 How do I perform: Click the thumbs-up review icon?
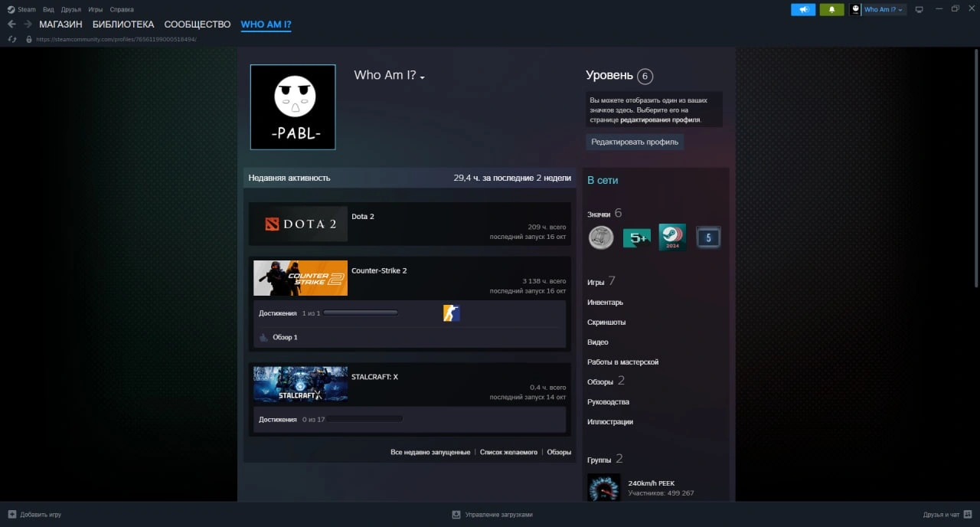(x=263, y=337)
